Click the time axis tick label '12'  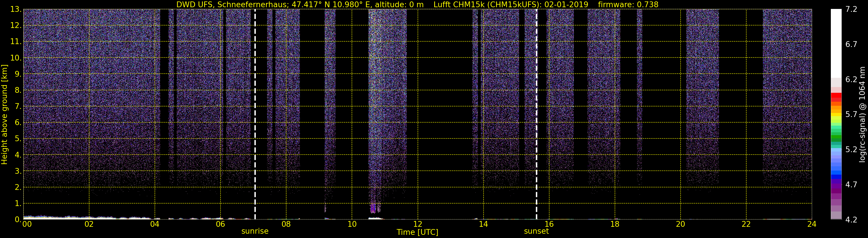(x=417, y=224)
